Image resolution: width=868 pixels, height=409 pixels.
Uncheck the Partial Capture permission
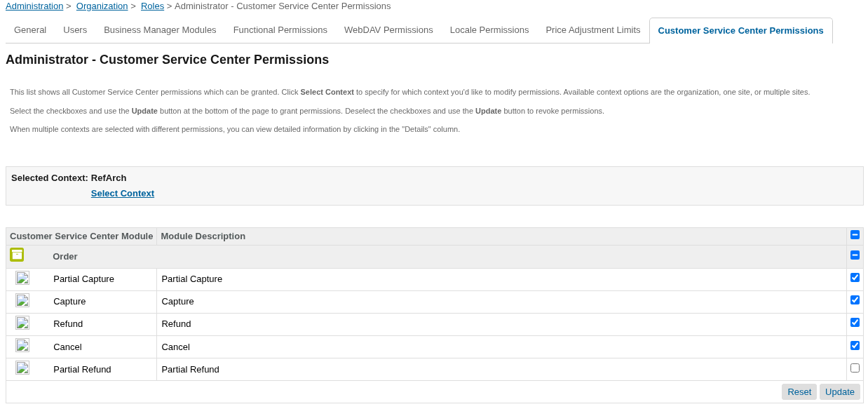pyautogui.click(x=855, y=278)
